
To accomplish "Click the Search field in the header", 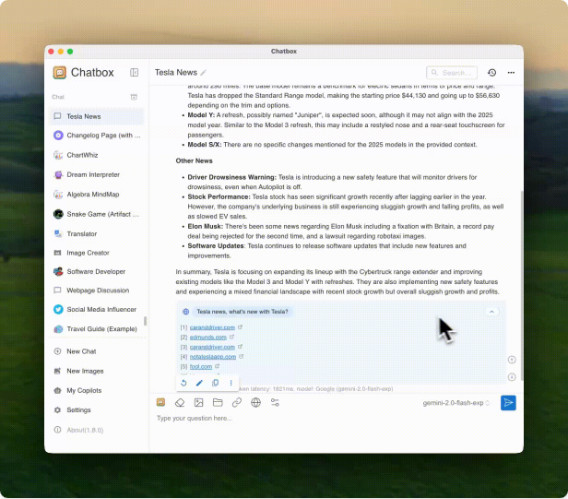I will coord(452,73).
